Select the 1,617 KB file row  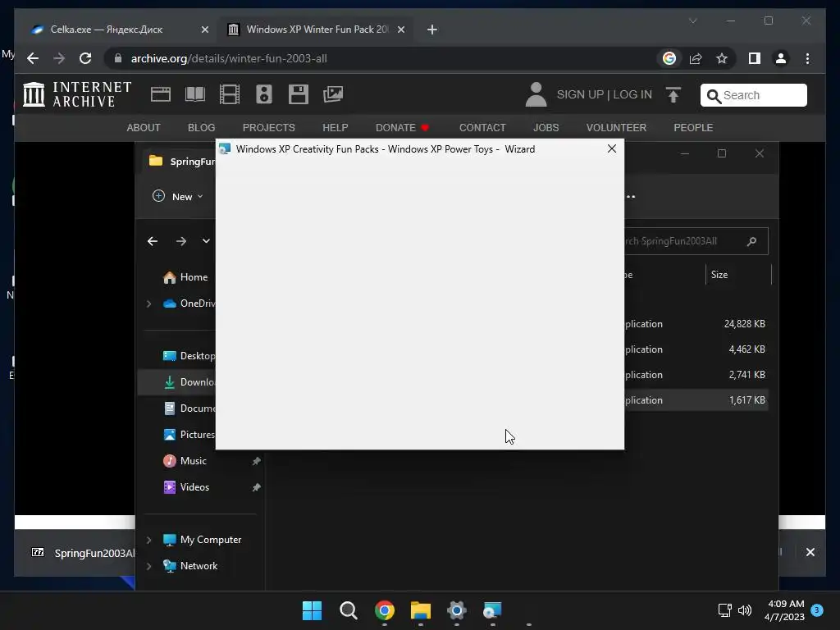696,400
